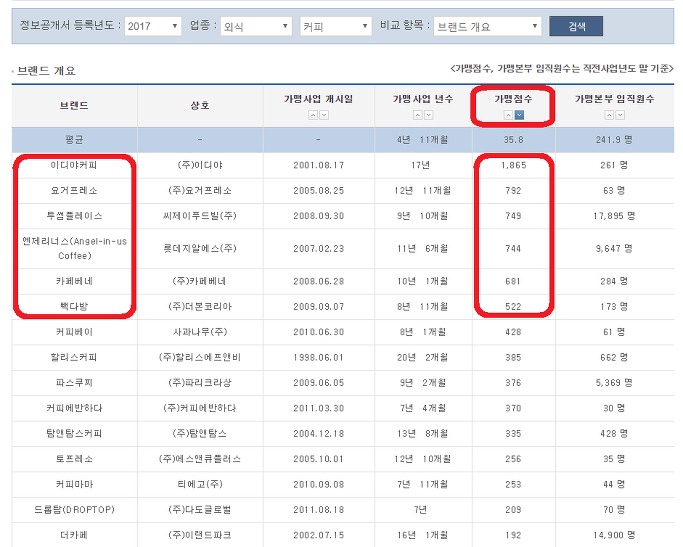Click average employees 241.9 명

tap(614, 140)
